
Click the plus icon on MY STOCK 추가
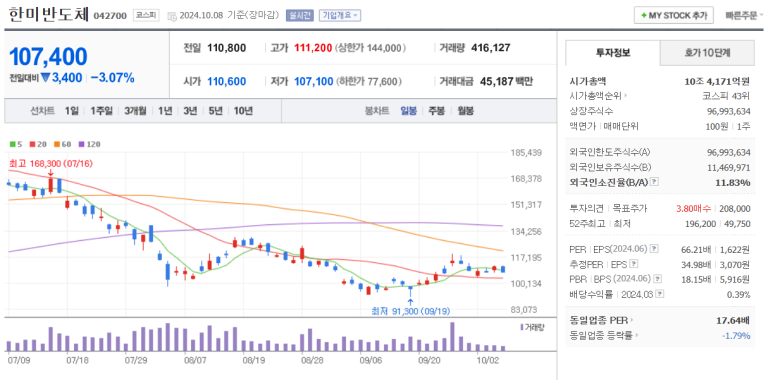[643, 16]
